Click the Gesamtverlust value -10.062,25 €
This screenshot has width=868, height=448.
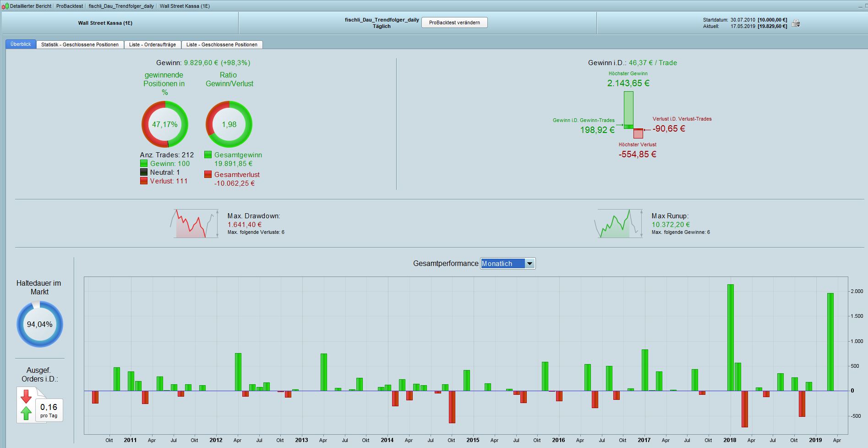coord(235,183)
